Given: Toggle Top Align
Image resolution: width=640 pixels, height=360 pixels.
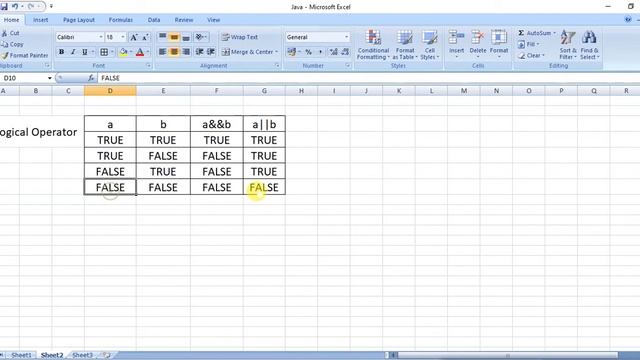Looking at the screenshot, I should click(x=162, y=37).
